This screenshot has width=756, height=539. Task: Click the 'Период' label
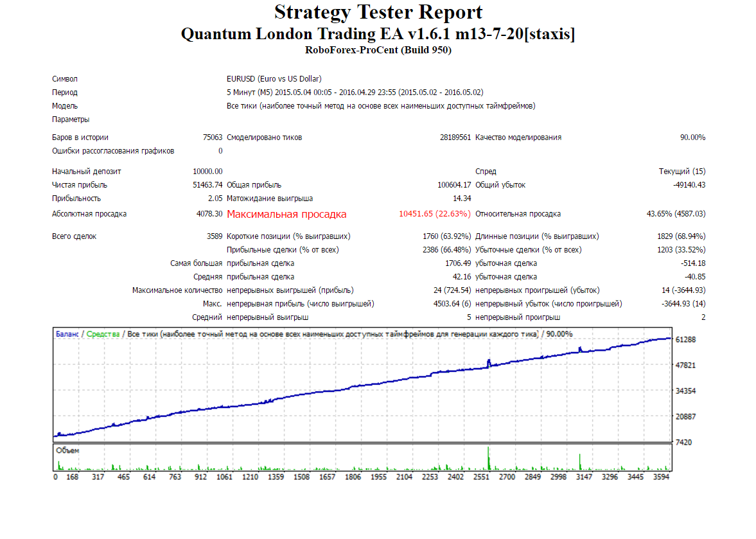(65, 93)
